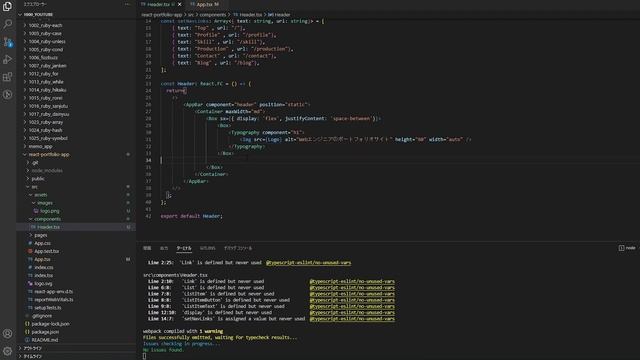Click the README.md info icon
Viewport: 640px width, 360px height.
[x=27, y=340]
